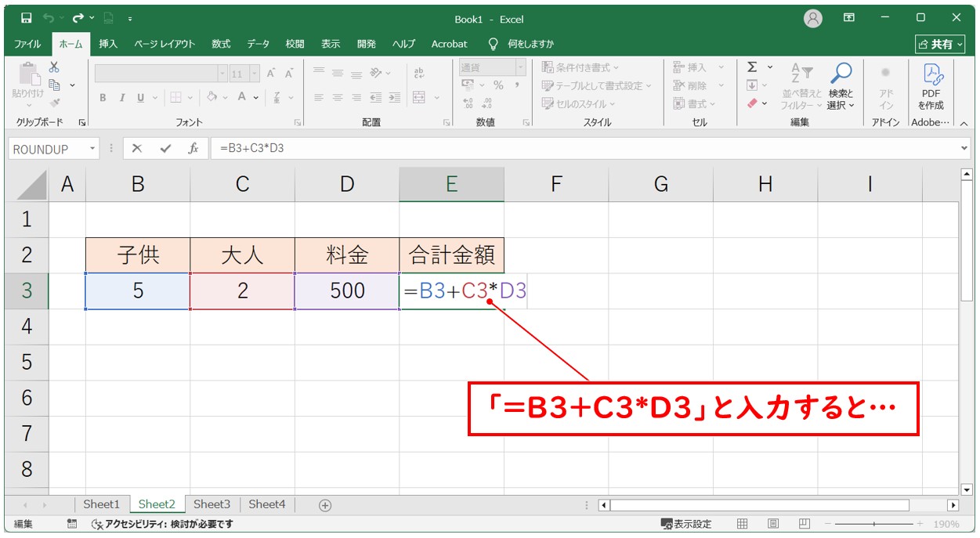Image resolution: width=980 pixels, height=538 pixels.
Task: Redo the last undone action
Action: click(78, 18)
